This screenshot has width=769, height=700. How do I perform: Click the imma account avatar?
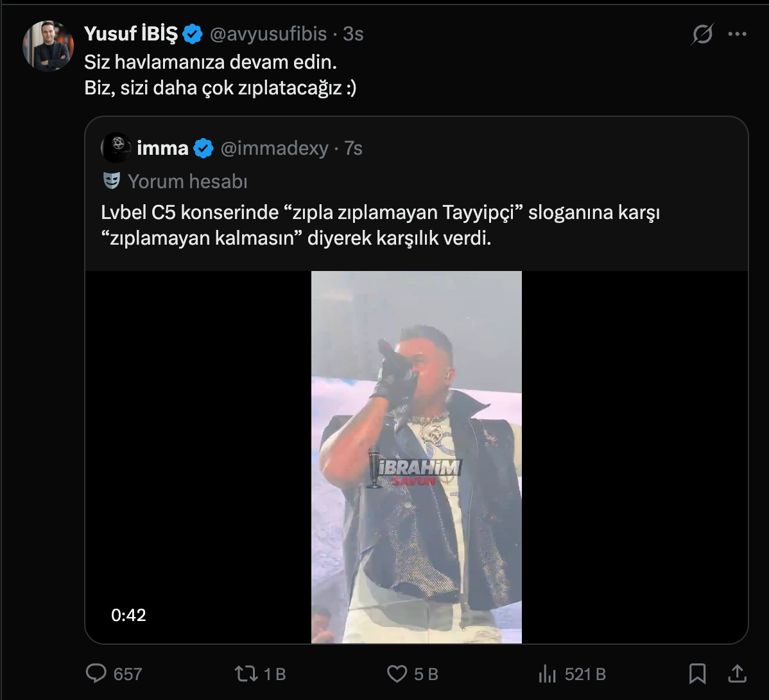[116, 148]
